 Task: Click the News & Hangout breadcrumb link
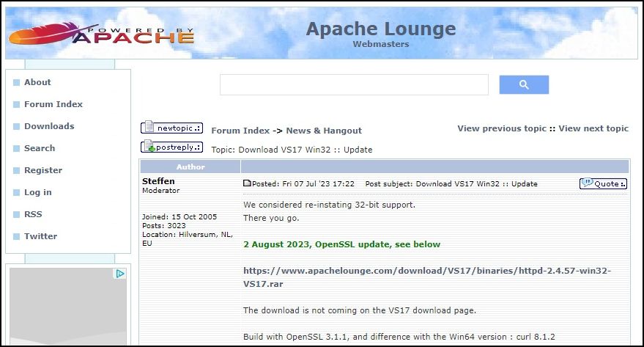pos(324,131)
